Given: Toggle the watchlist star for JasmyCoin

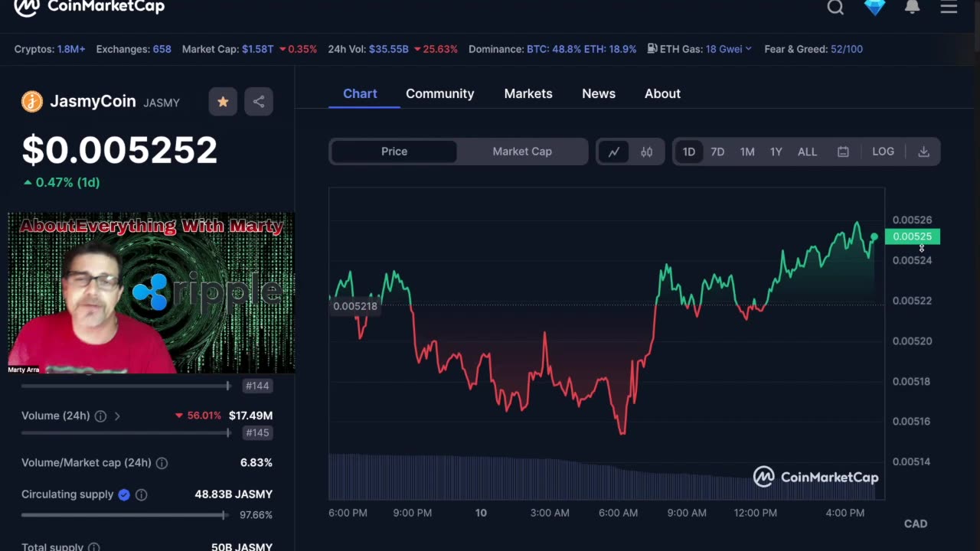Looking at the screenshot, I should [x=223, y=101].
